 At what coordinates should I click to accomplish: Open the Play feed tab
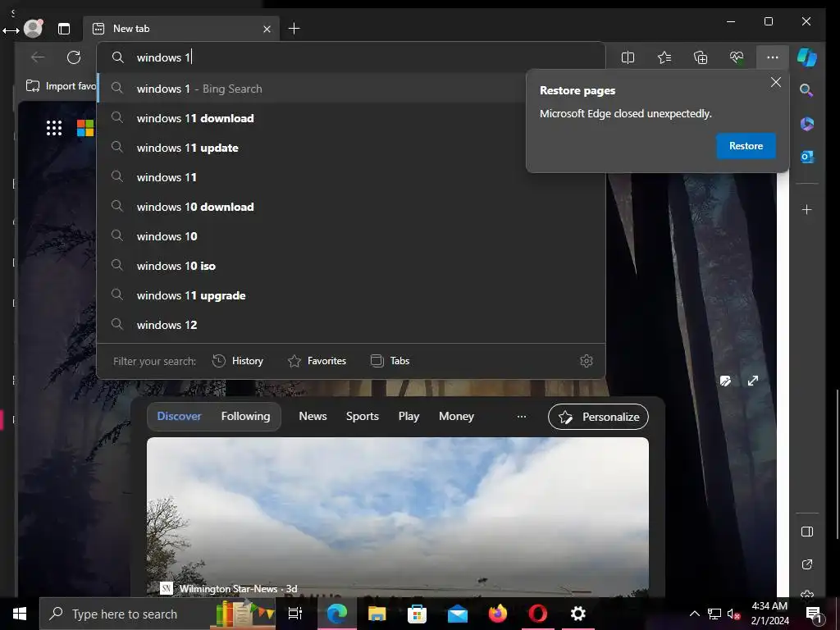coord(409,416)
